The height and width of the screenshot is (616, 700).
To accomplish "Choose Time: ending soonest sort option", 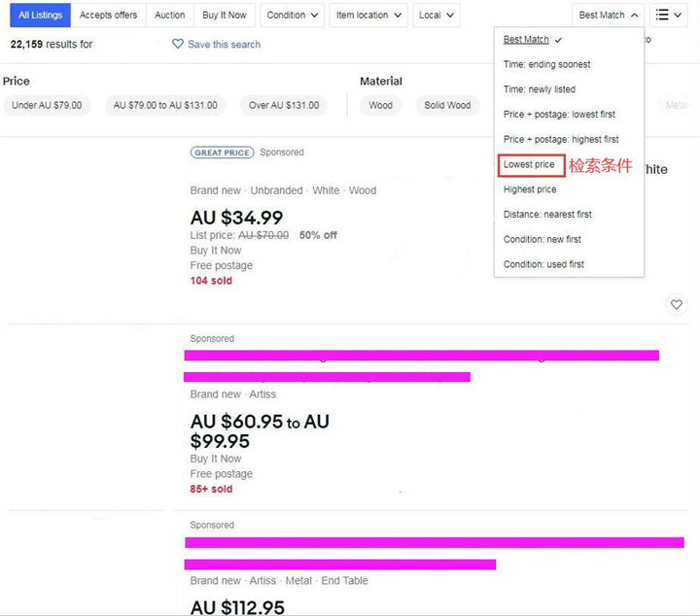I will coord(546,64).
